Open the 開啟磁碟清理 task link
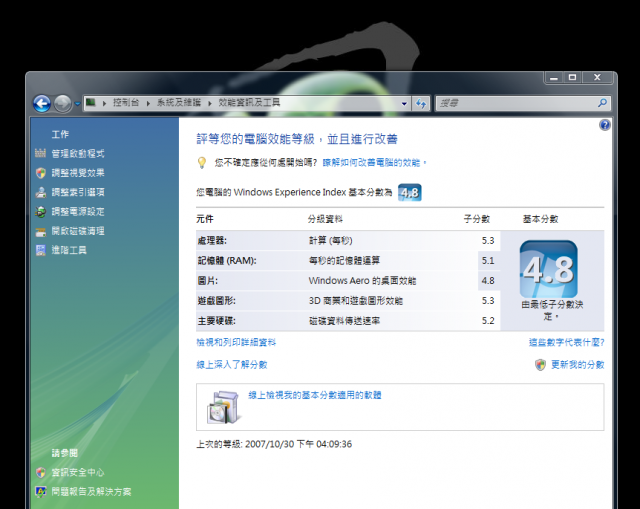 tap(78, 231)
